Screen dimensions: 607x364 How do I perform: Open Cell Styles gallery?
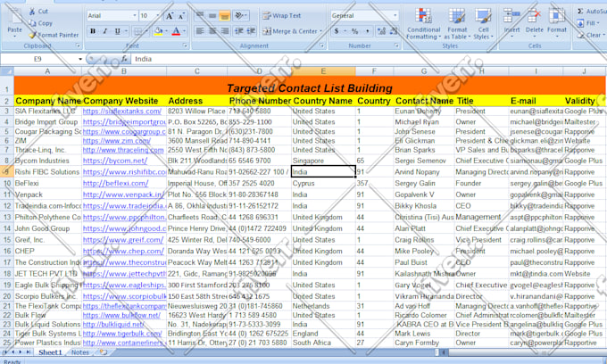coord(484,23)
